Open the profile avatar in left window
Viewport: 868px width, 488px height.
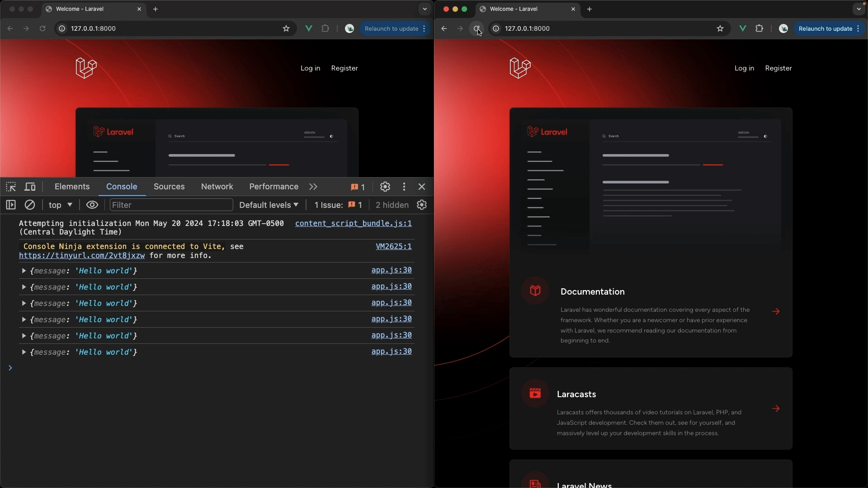click(349, 28)
